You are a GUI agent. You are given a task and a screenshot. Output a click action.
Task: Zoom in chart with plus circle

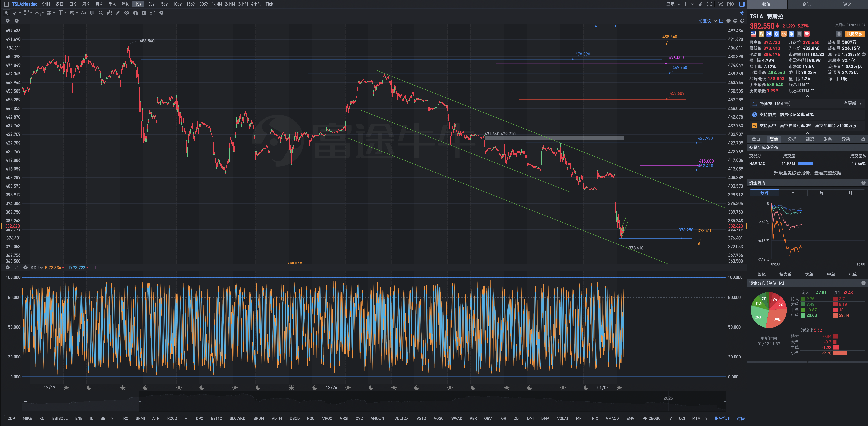[742, 21]
